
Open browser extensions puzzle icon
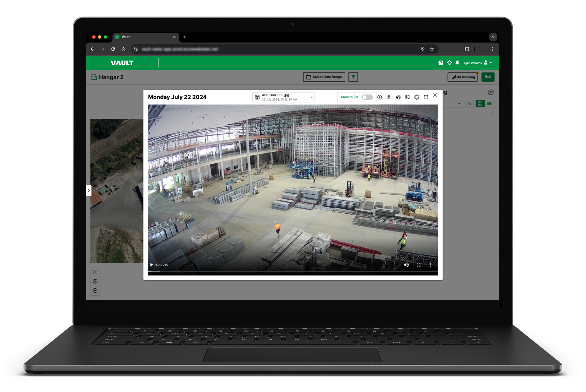point(467,49)
